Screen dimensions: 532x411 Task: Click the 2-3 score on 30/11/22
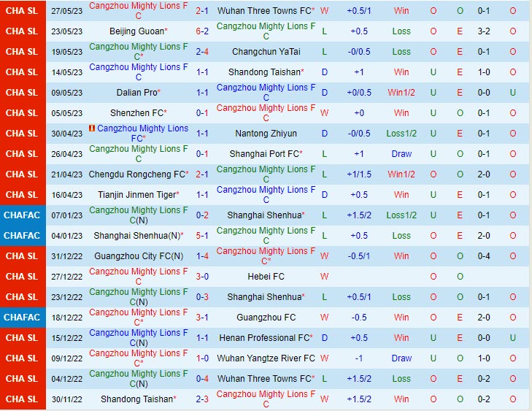pos(202,399)
